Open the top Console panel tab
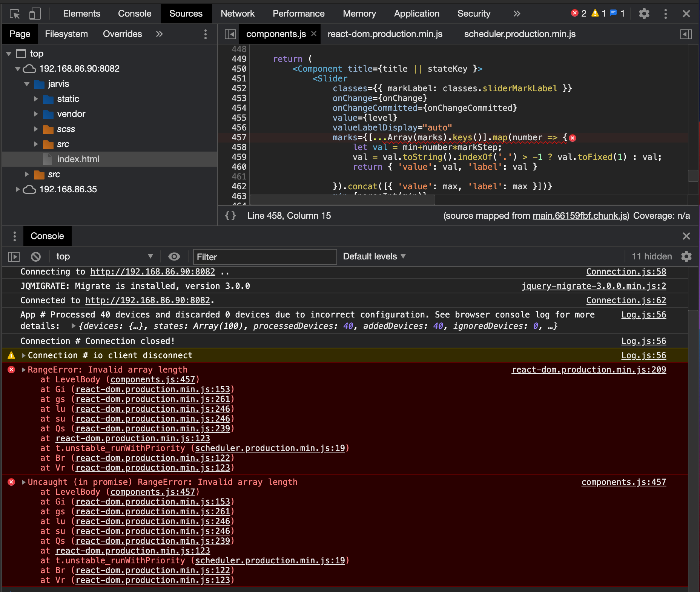700x592 pixels. tap(135, 14)
